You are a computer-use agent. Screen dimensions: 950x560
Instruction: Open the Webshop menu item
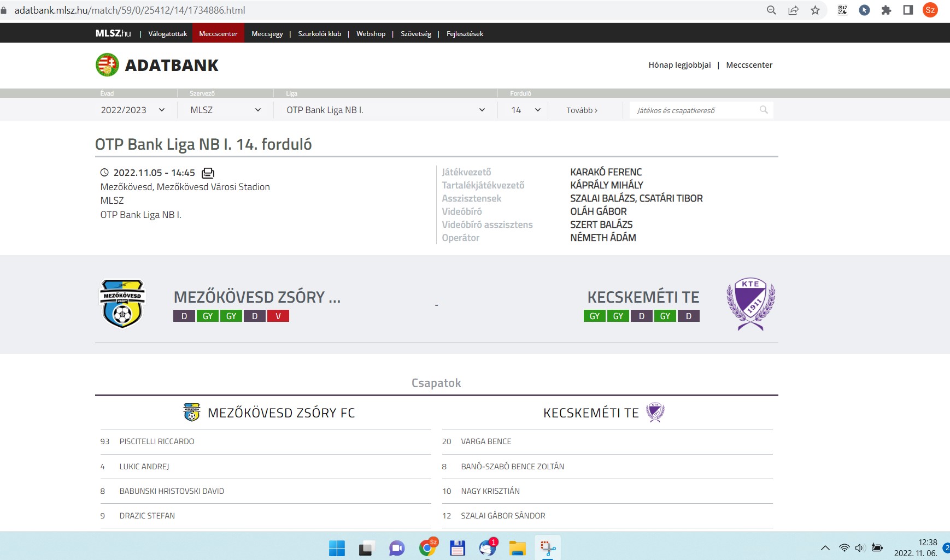point(371,34)
